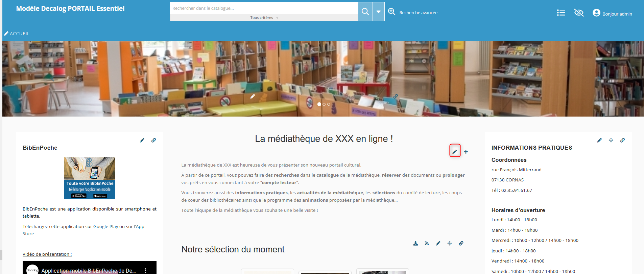
Task: Select the second carousel dot
Action: (x=324, y=104)
